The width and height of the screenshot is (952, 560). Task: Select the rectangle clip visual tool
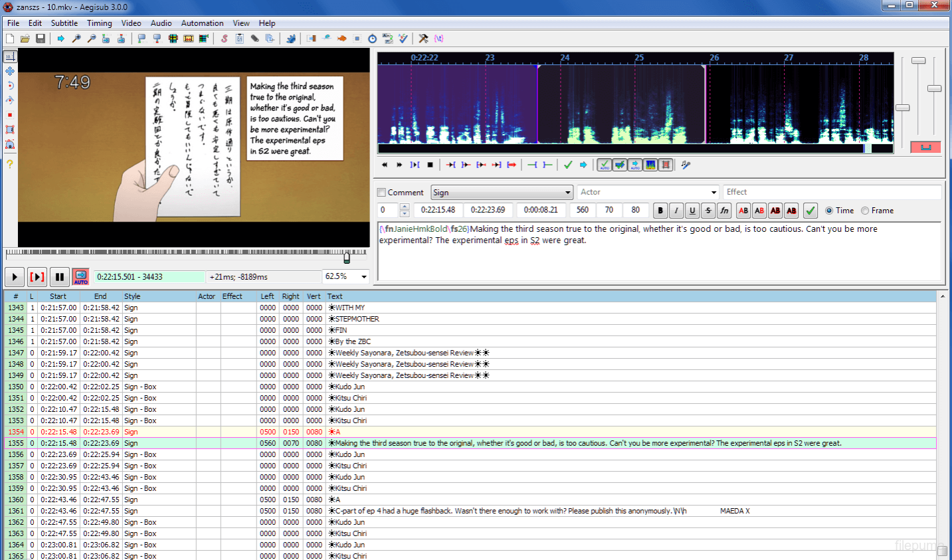[x=10, y=130]
